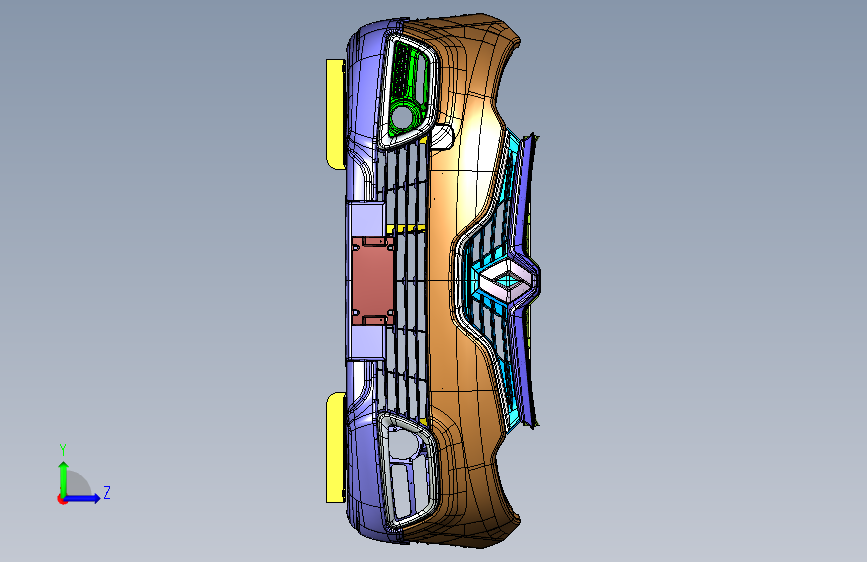Click the circular fog lamp opening in green housing
This screenshot has width=867, height=562.
coord(402,117)
